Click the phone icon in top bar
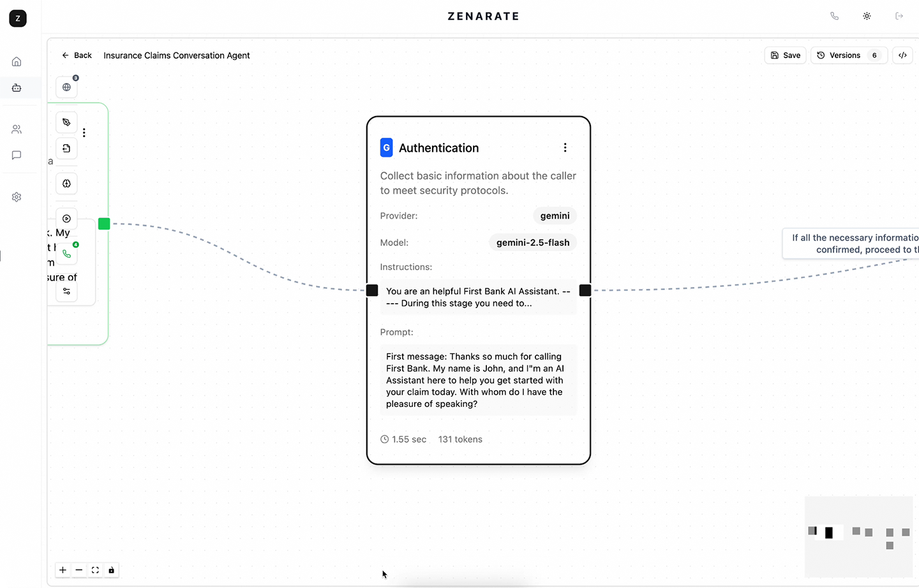919x588 pixels. pyautogui.click(x=834, y=16)
